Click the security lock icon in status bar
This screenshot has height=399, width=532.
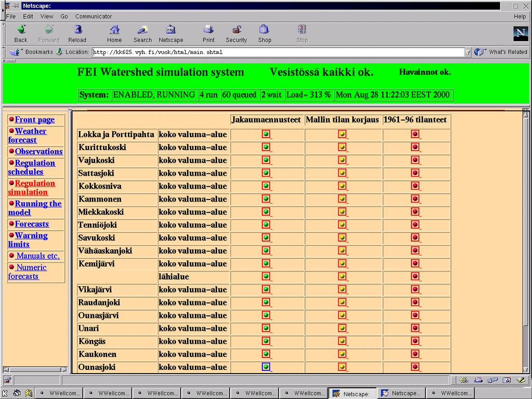click(7, 380)
